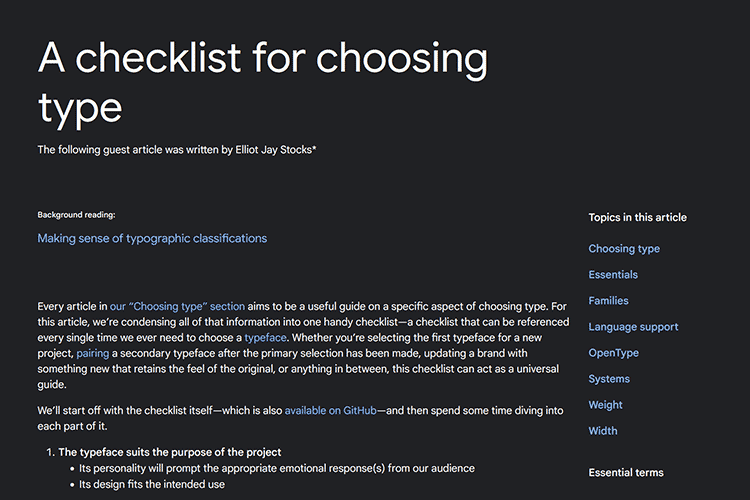The image size is (750, 500).
Task: Open the "Width" topic in the sidebar
Action: [x=603, y=431]
